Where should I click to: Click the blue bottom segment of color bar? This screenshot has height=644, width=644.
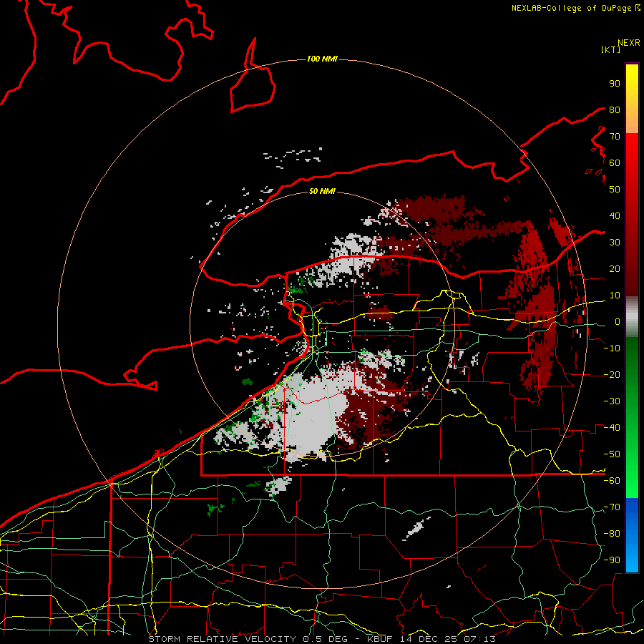632,535
